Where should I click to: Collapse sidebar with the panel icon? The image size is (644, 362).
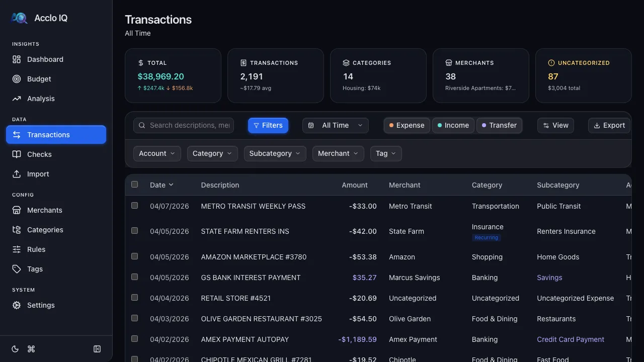point(97,349)
